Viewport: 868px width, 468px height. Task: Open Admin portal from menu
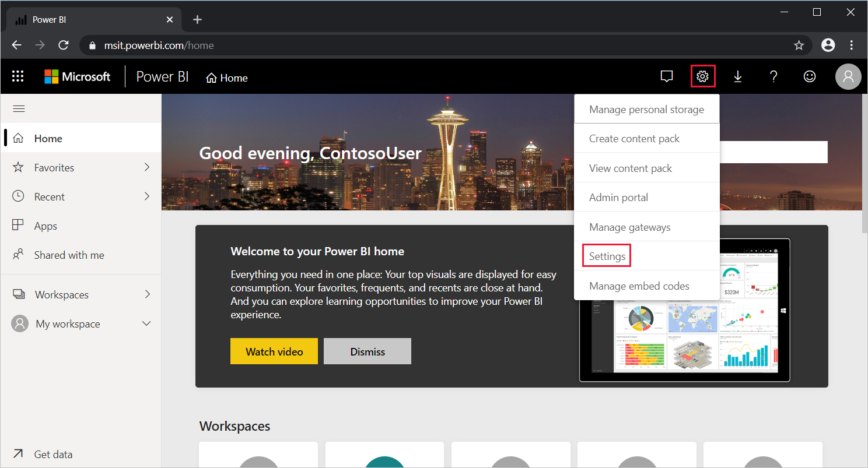pyautogui.click(x=647, y=197)
